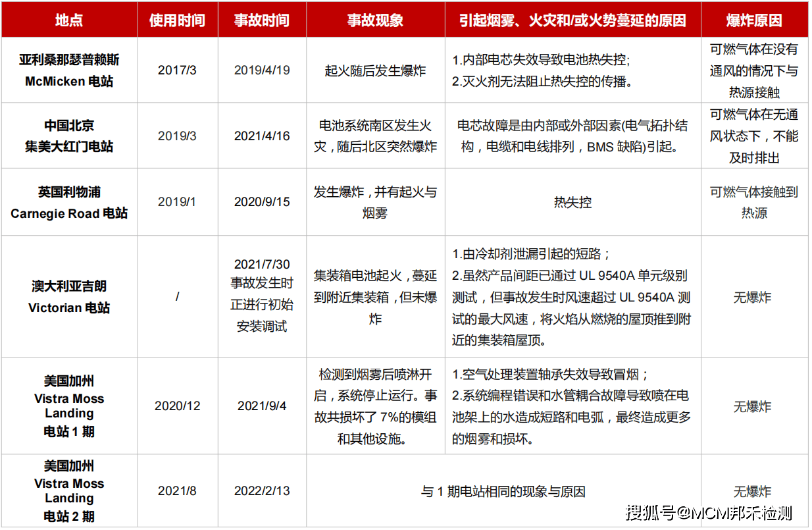812x530 pixels.
Task: Select the 2020/9/15 accident date cell
Action: click(x=262, y=201)
